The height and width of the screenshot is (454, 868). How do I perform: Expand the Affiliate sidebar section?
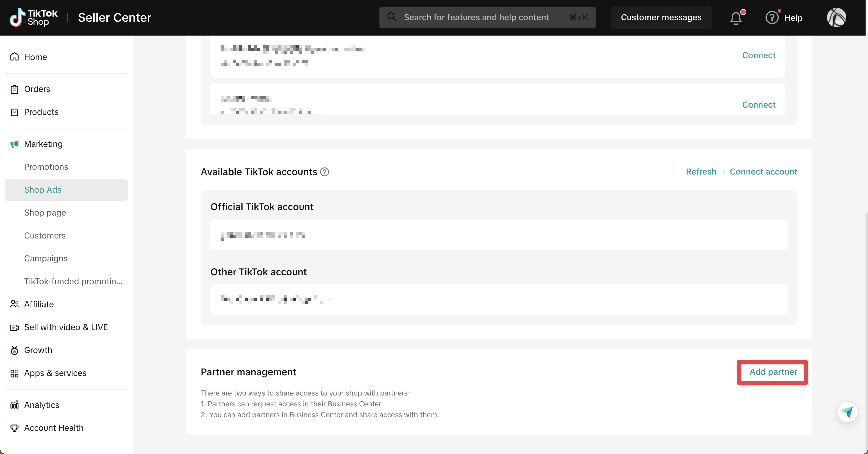[39, 304]
